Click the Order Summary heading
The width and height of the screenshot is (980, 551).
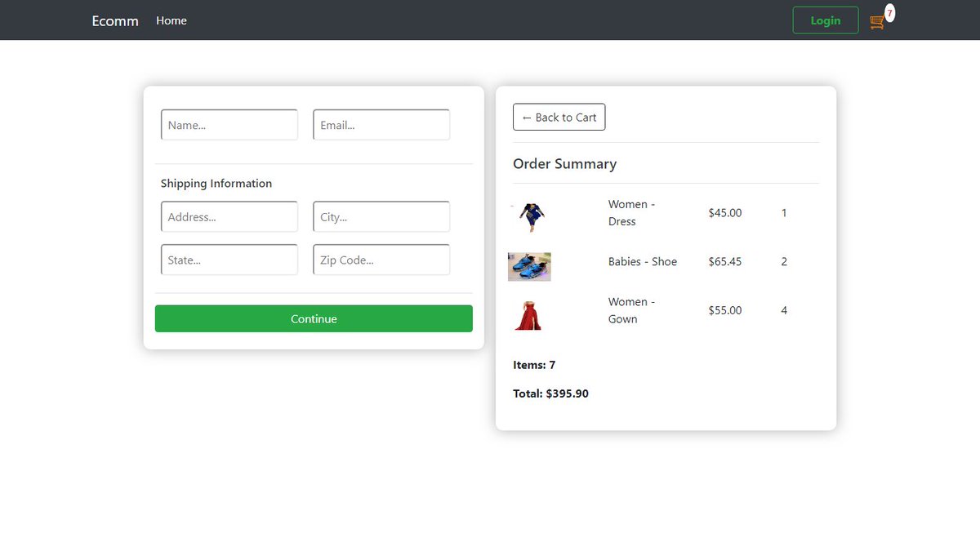pyautogui.click(x=564, y=164)
